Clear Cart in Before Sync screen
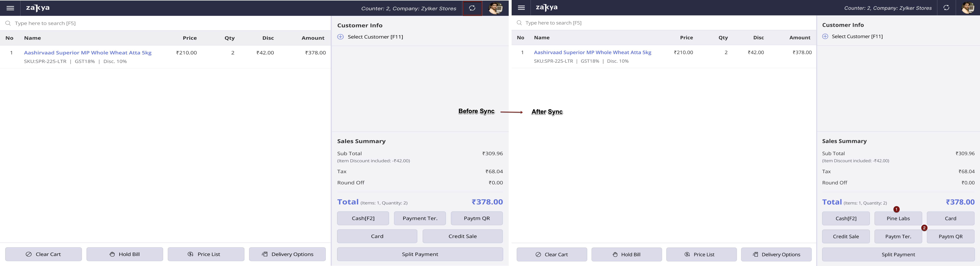980x266 pixels. [x=43, y=254]
